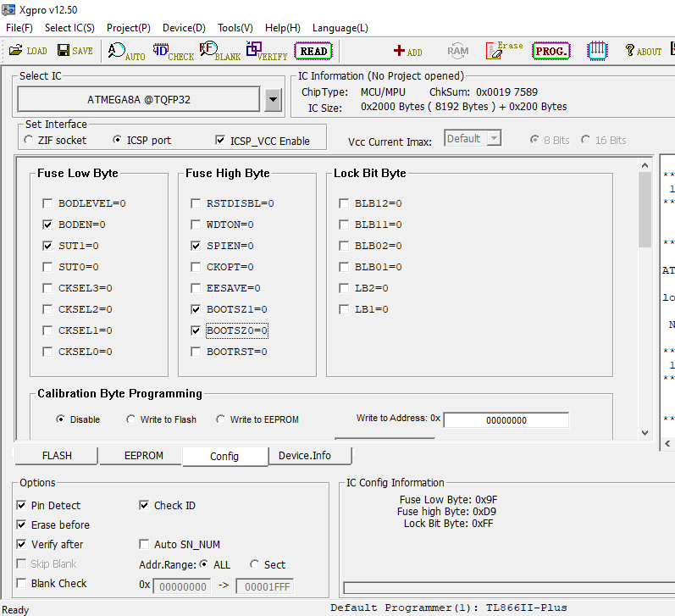Screen dimensions: 675x616
Task: Click the ATMEGA8A @TQFP32 chip button
Action: (x=139, y=100)
